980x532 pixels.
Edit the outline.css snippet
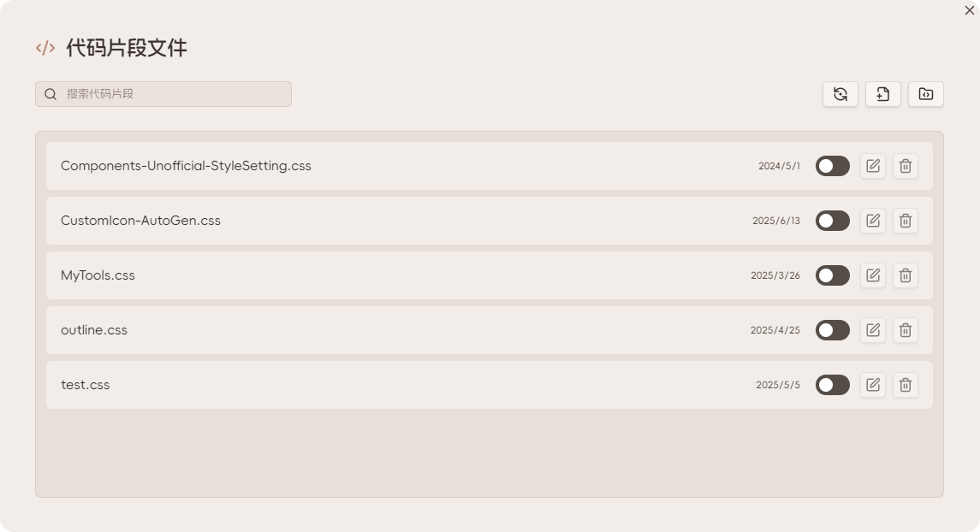coord(873,330)
